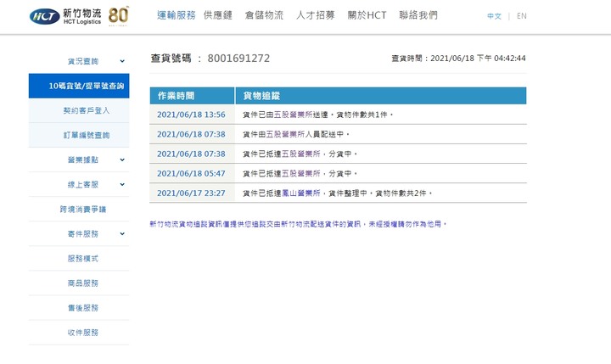Collapse the 貨況查詢 sidebar chevron
Image resolution: width=611 pixels, height=364 pixels.
(x=122, y=61)
